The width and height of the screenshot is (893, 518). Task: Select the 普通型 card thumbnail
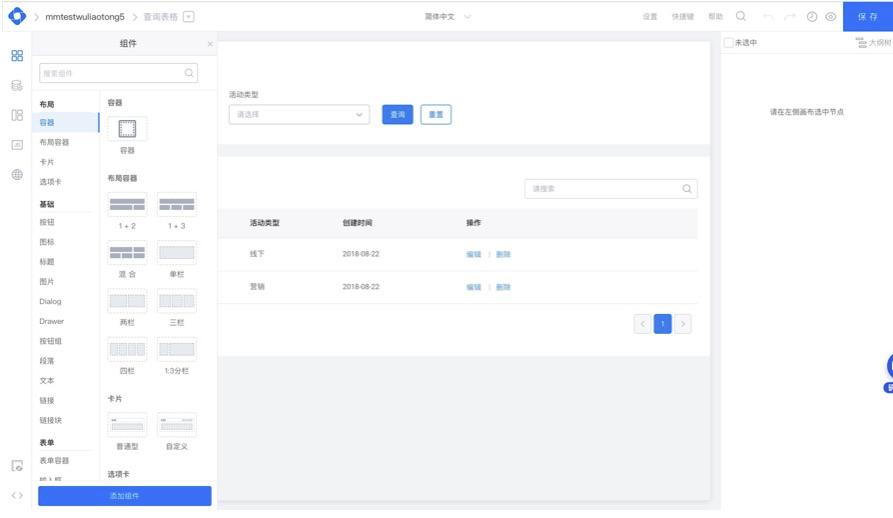tap(127, 425)
